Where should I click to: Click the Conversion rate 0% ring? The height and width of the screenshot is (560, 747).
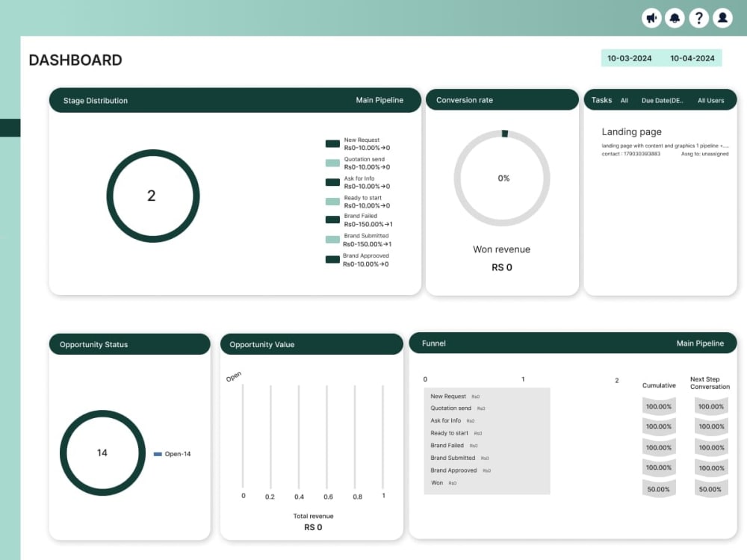coord(502,178)
